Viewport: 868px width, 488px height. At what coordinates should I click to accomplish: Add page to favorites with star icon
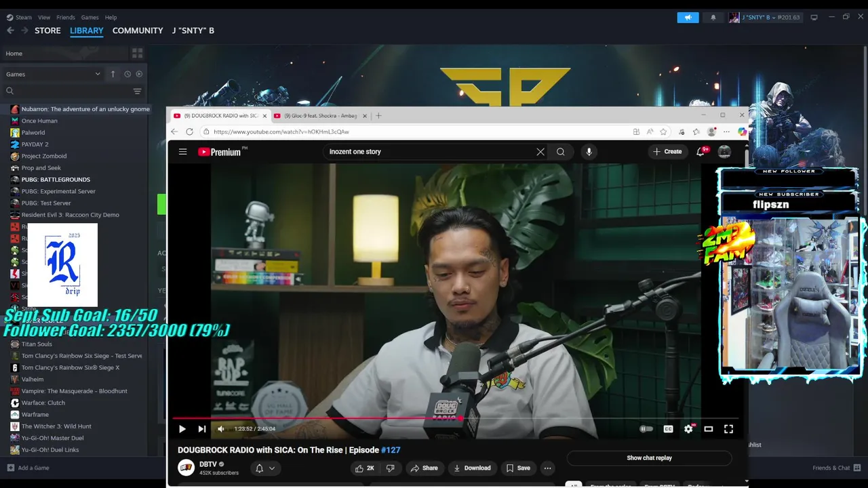tap(664, 131)
